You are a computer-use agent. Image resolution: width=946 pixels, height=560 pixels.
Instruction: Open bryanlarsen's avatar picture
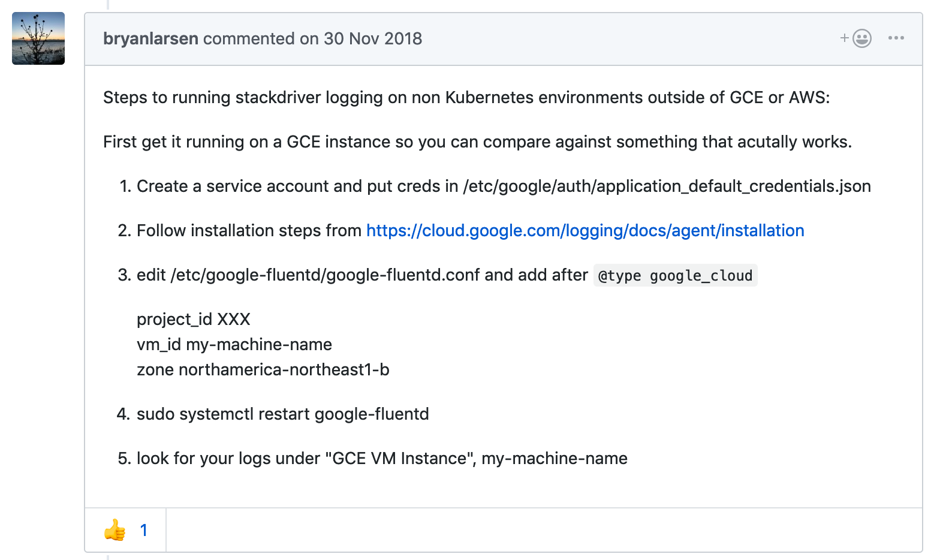38,38
